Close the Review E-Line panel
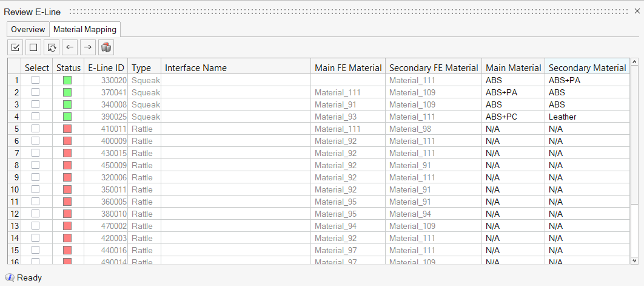 pyautogui.click(x=635, y=12)
